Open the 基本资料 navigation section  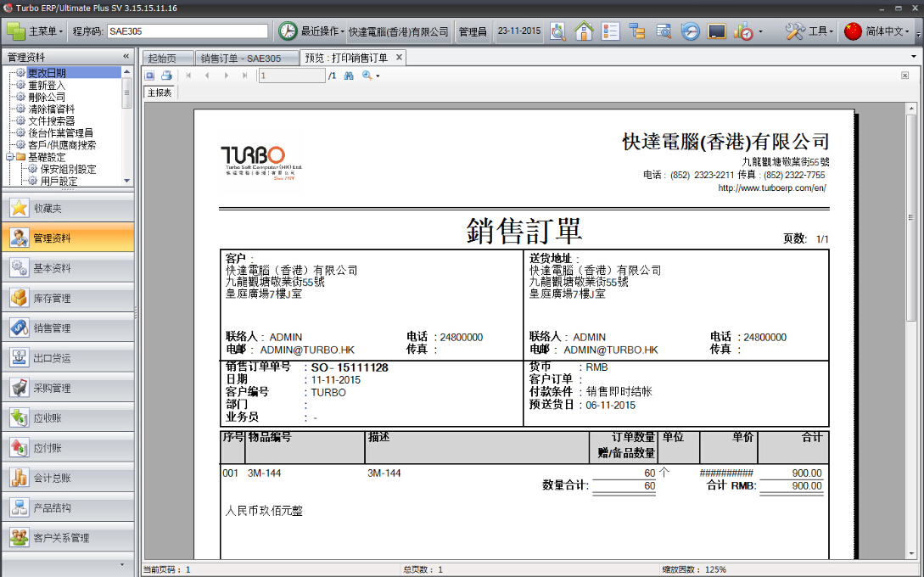click(x=68, y=267)
